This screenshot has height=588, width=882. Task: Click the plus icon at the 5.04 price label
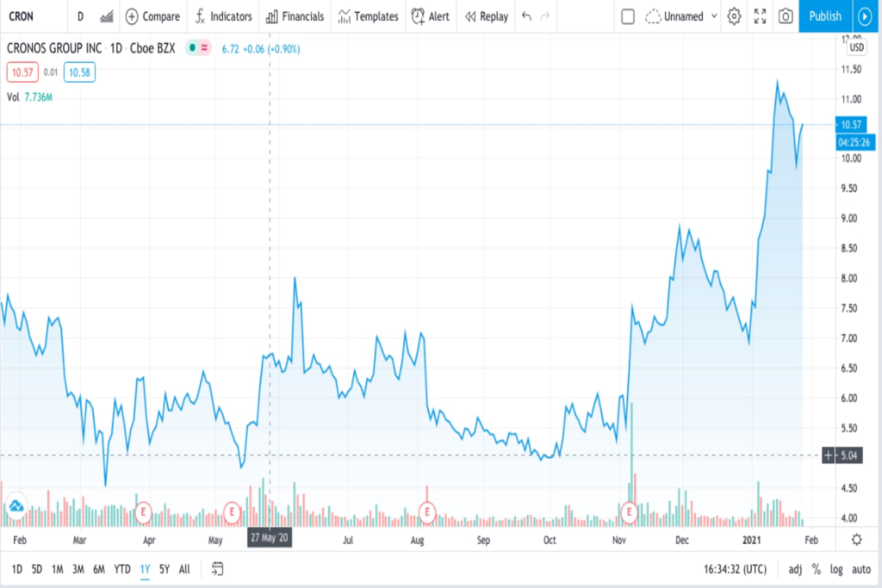coord(828,455)
